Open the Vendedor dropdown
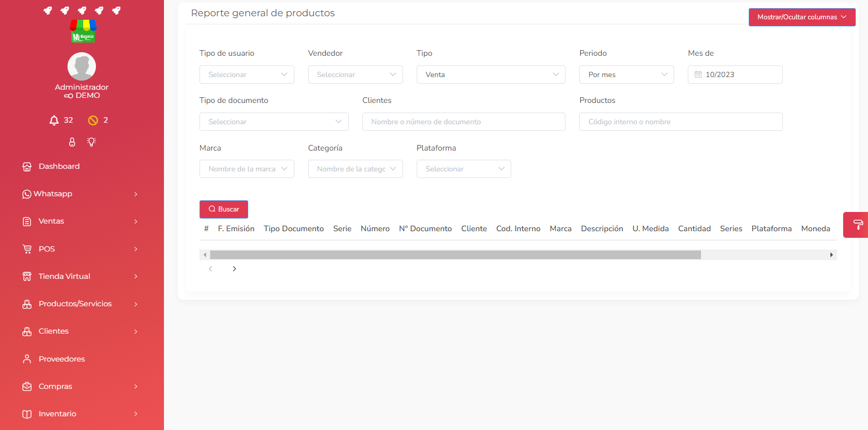The width and height of the screenshot is (868, 430). click(355, 75)
